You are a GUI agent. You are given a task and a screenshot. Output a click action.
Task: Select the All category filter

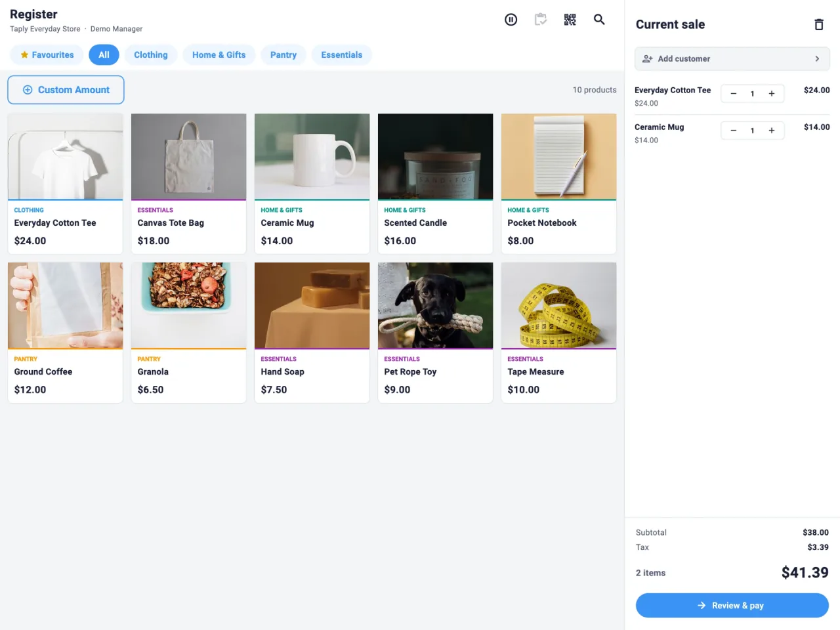point(104,55)
